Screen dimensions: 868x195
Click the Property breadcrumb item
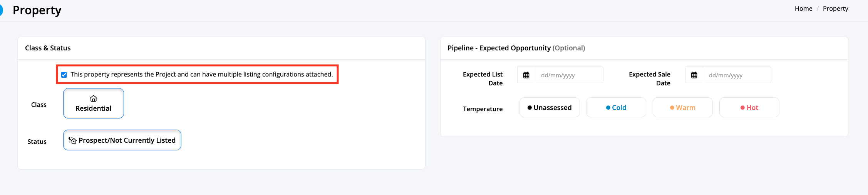click(x=835, y=8)
